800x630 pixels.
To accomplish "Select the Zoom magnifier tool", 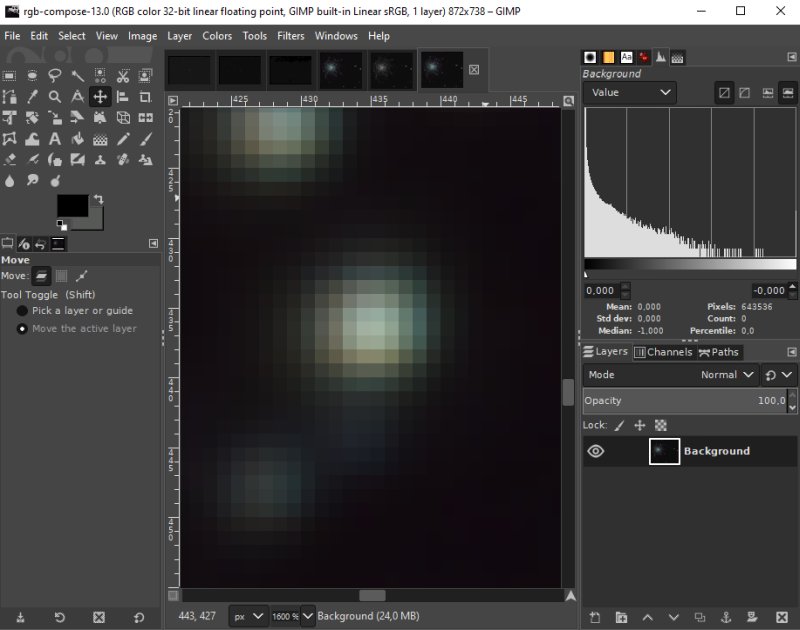I will 55,97.
